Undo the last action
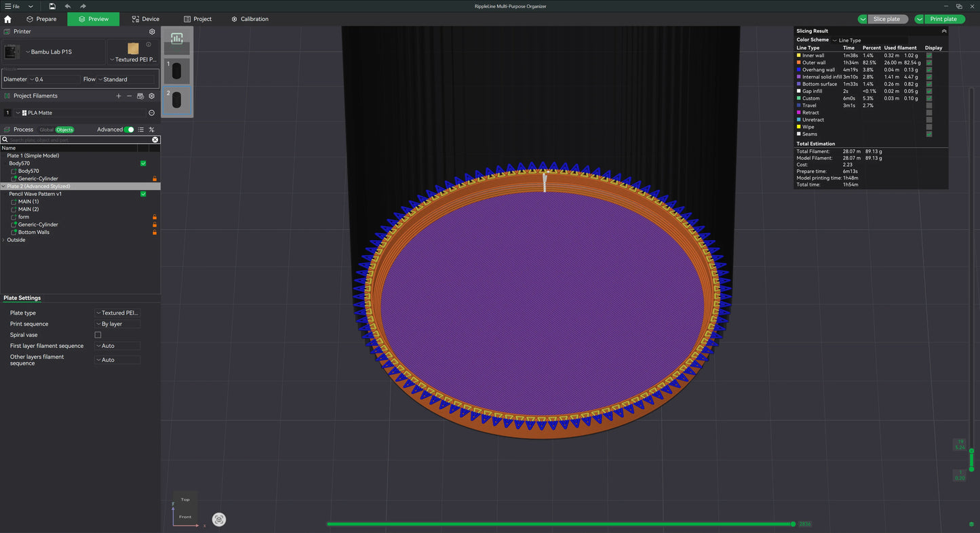The image size is (980, 533). point(68,6)
